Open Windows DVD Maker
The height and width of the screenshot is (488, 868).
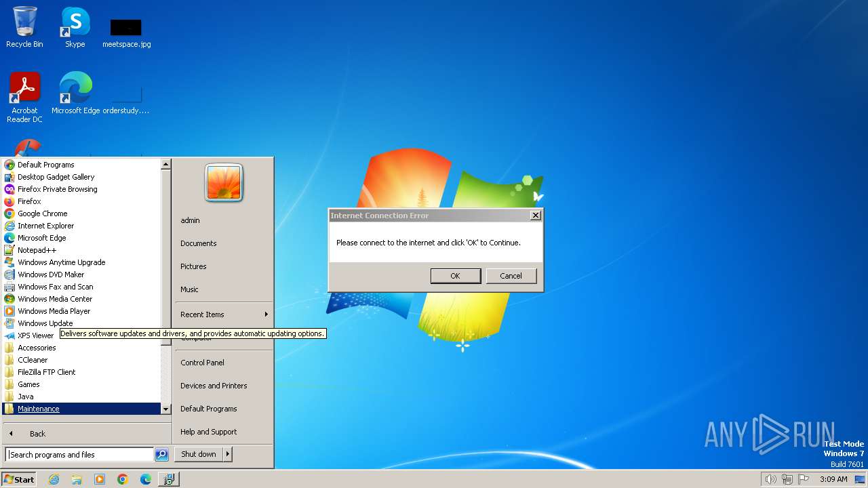pos(81,274)
